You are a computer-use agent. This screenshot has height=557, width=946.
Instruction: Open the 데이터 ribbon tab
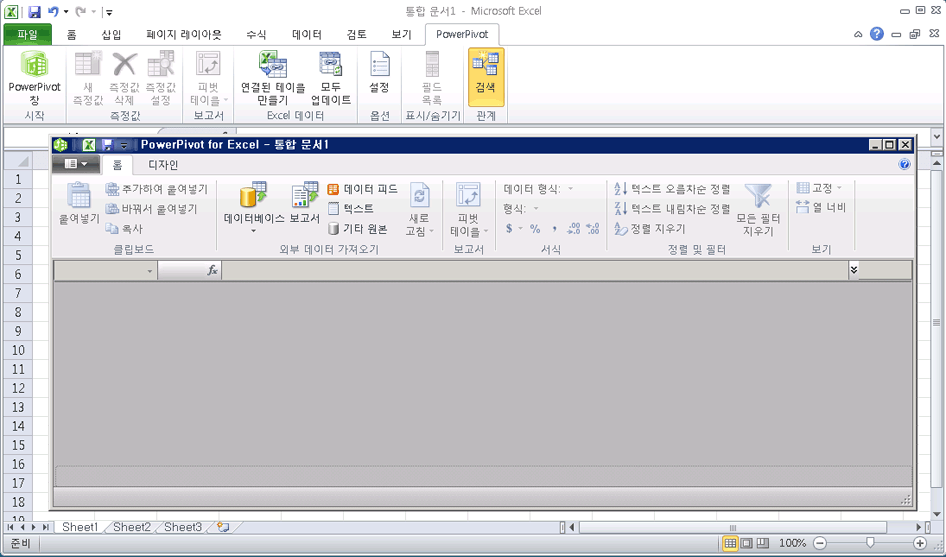click(x=306, y=34)
